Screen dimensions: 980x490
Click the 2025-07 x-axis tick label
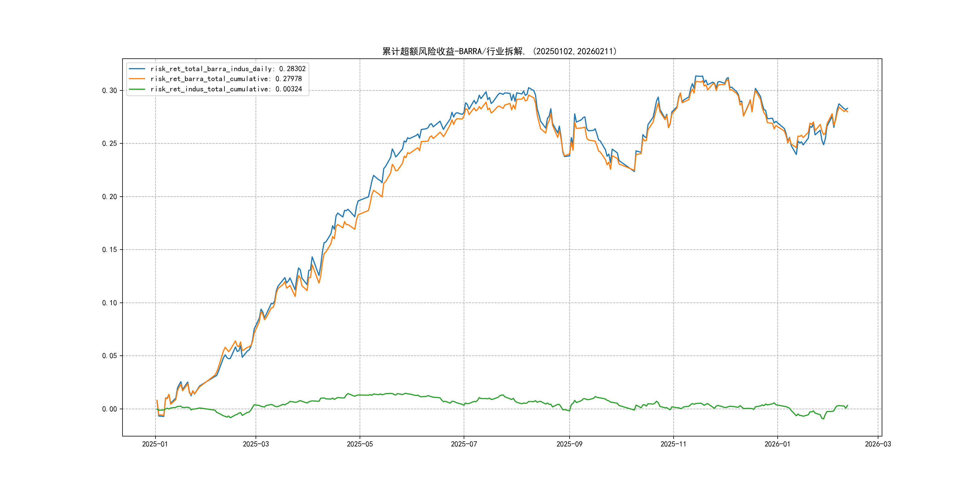[x=464, y=444]
